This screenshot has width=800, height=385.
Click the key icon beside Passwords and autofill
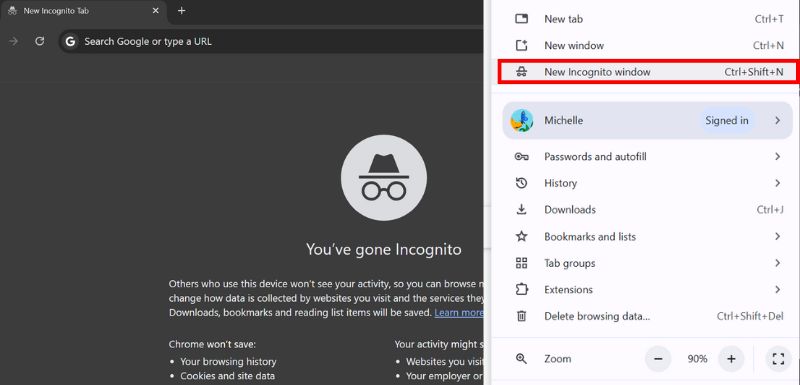click(521, 157)
